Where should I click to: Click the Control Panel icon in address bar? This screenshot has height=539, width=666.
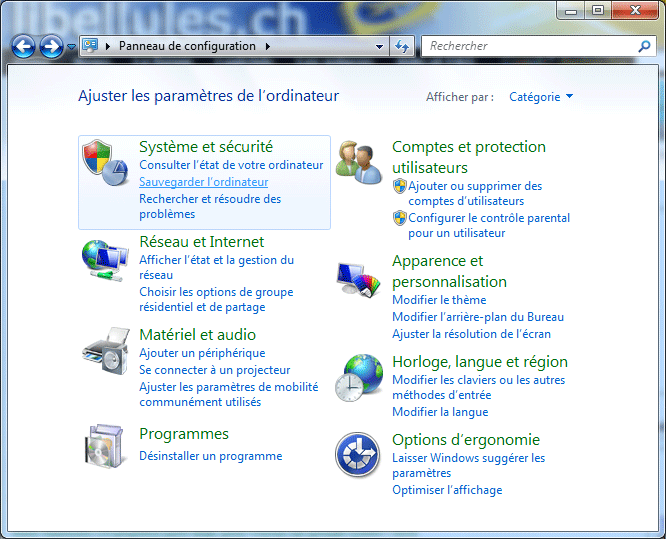tap(90, 45)
